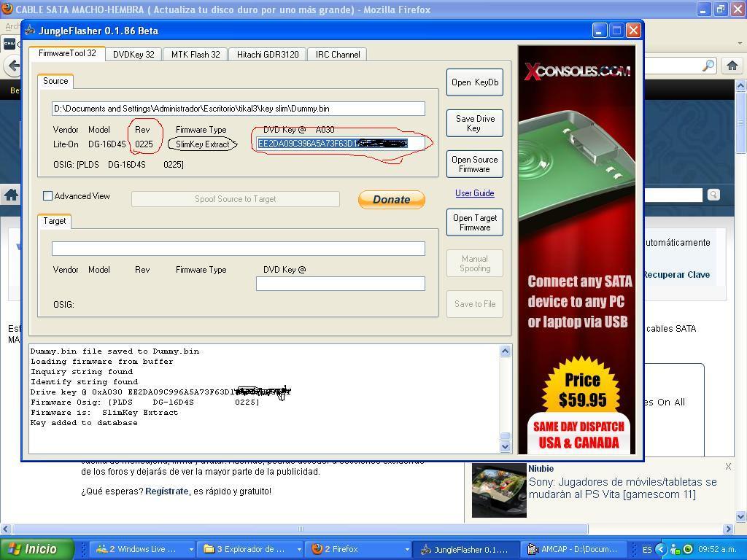The height and width of the screenshot is (560, 747).
Task: Click the green circular tray icon
Action: tap(687, 550)
